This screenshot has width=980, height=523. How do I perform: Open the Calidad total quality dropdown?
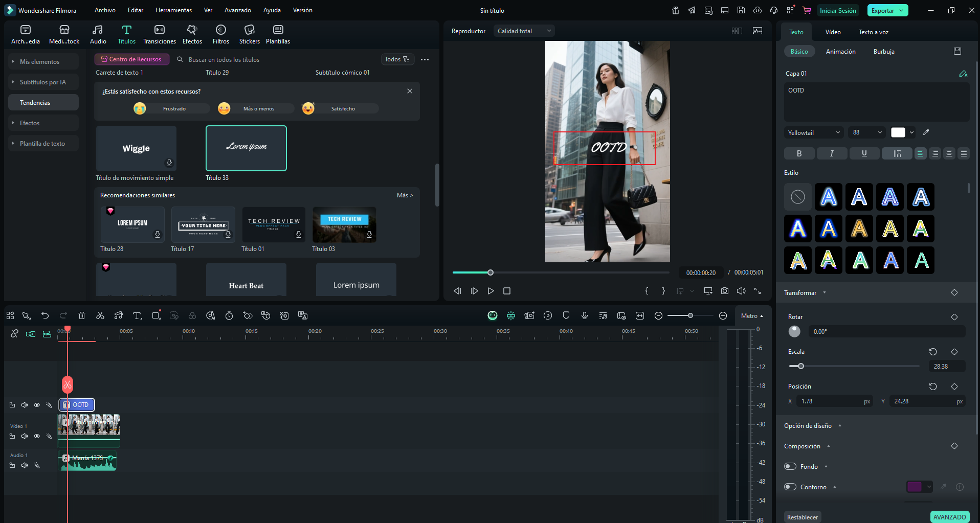click(x=524, y=31)
